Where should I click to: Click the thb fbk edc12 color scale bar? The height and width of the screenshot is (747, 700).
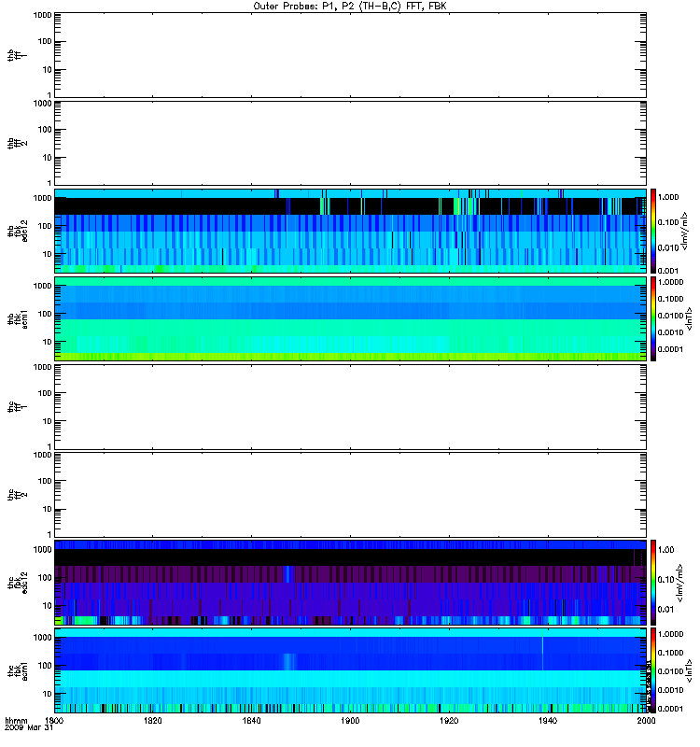coord(653,231)
